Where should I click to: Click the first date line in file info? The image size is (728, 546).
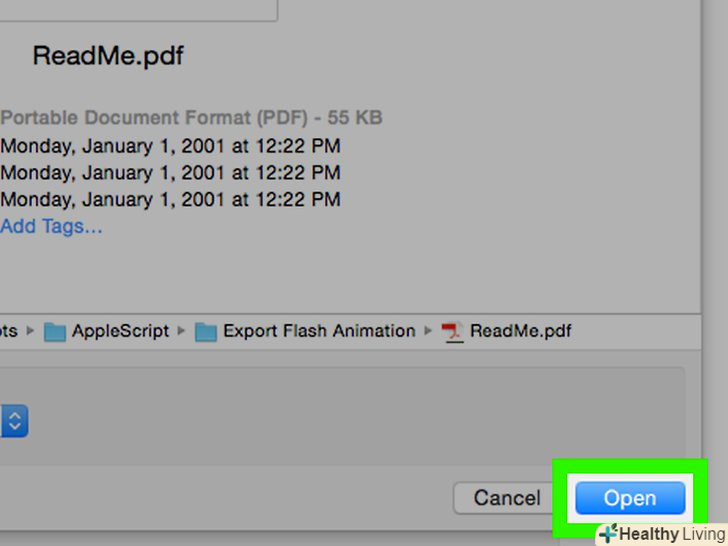pyautogui.click(x=170, y=146)
